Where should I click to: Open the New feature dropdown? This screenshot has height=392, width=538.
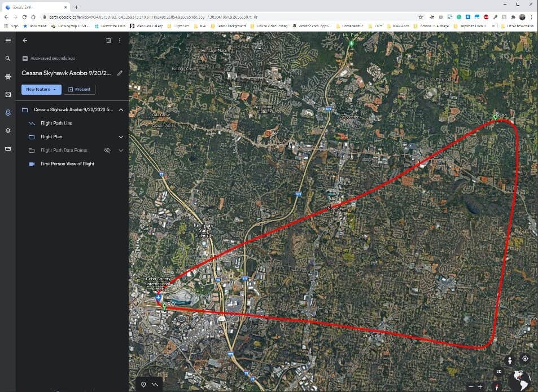pos(41,90)
